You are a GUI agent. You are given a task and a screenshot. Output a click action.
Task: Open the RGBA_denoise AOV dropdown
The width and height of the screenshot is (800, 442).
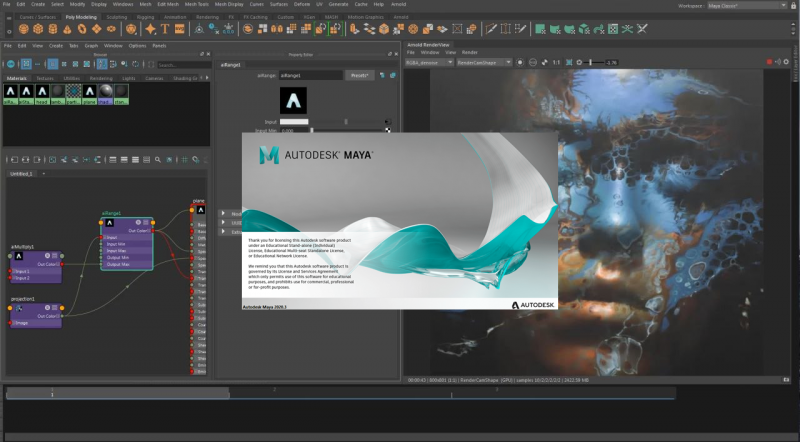[429, 62]
